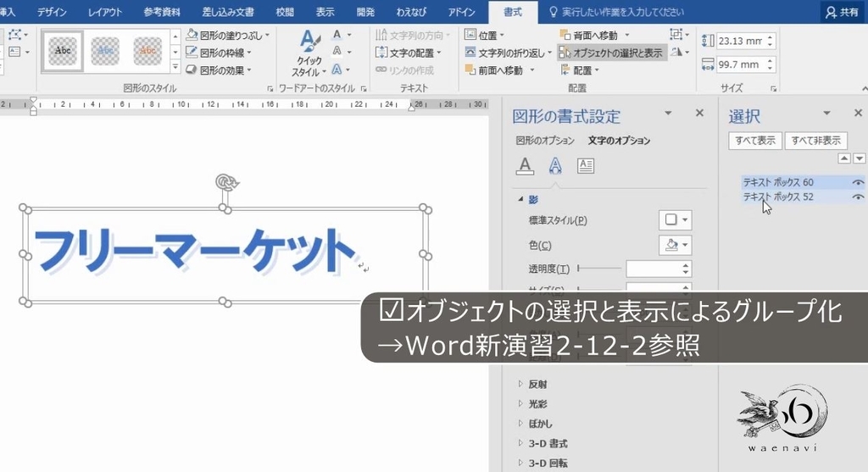Click the shape height 23.13 mm field
The image size is (868, 472).
pyautogui.click(x=739, y=41)
